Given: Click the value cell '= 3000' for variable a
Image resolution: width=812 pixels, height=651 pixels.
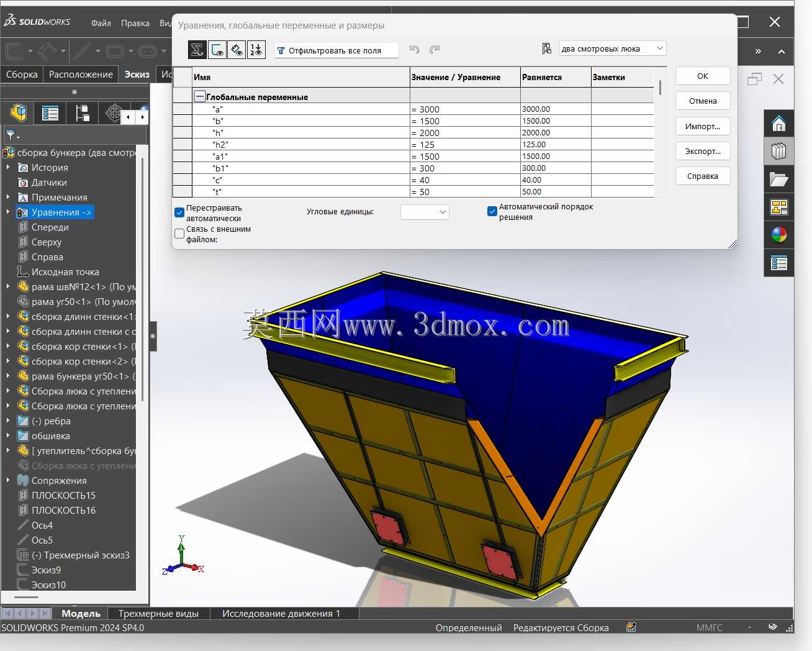Looking at the screenshot, I should (x=465, y=109).
